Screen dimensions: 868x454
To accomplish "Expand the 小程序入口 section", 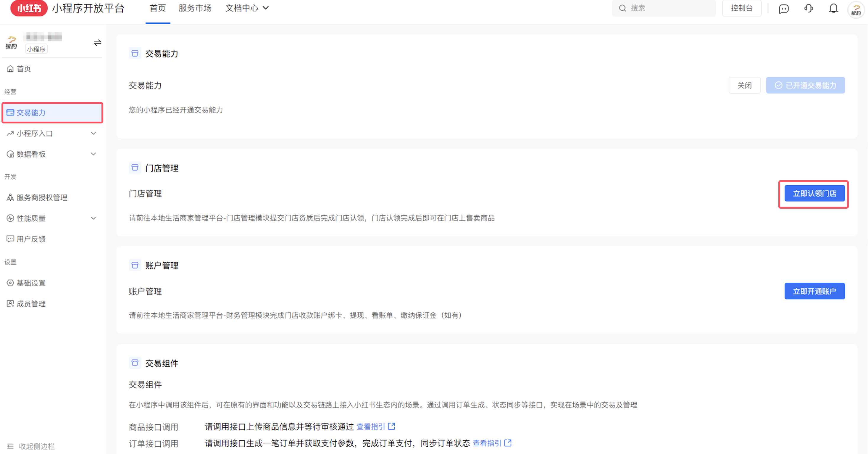I will 93,133.
